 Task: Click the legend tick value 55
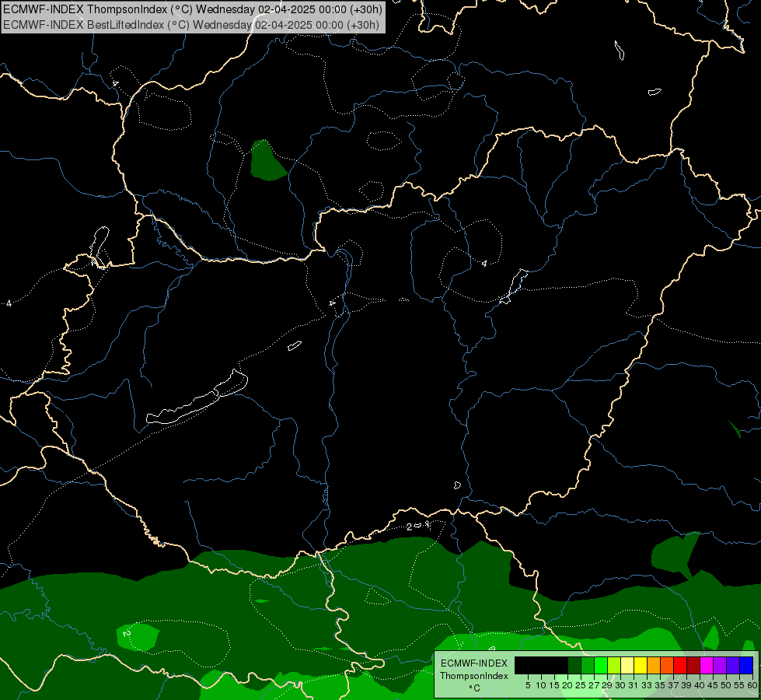coord(740,685)
